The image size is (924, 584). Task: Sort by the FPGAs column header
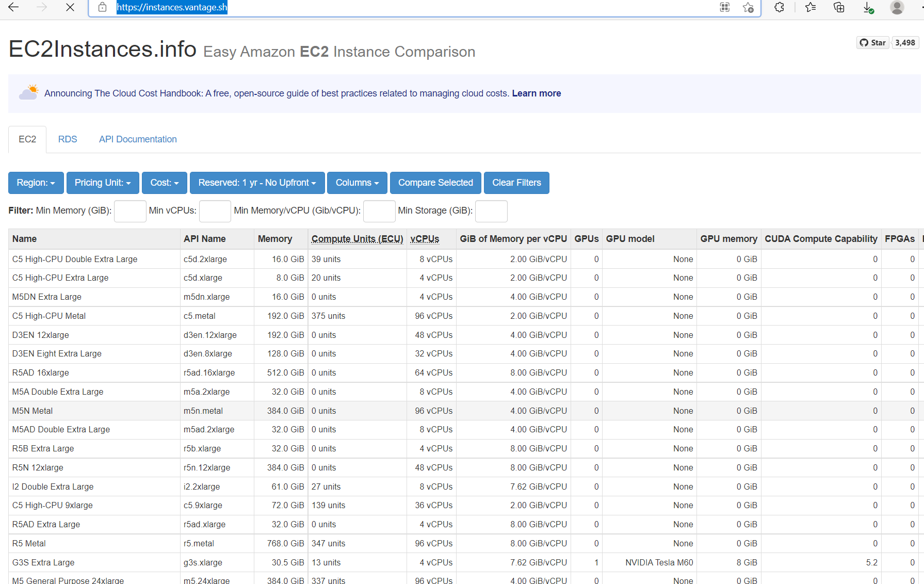click(900, 239)
